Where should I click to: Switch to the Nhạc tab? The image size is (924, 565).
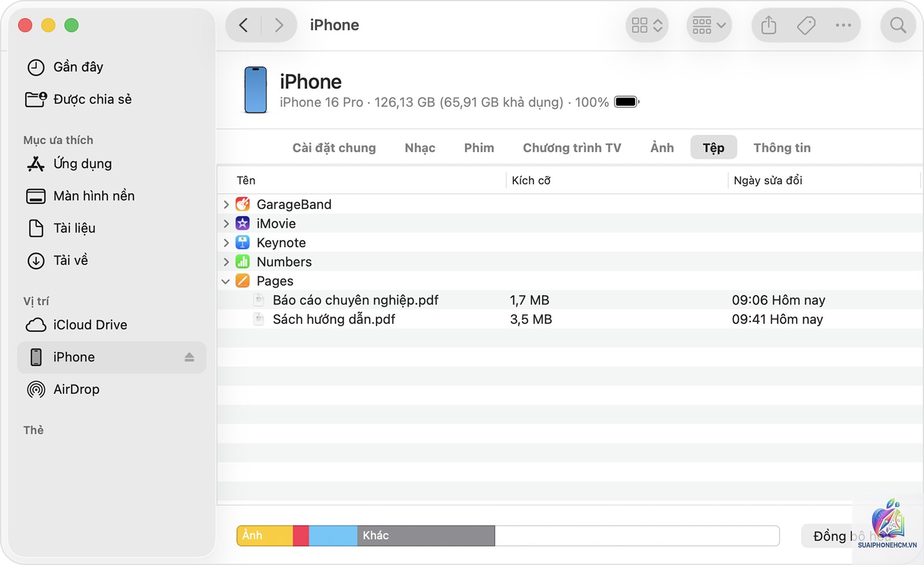point(420,148)
